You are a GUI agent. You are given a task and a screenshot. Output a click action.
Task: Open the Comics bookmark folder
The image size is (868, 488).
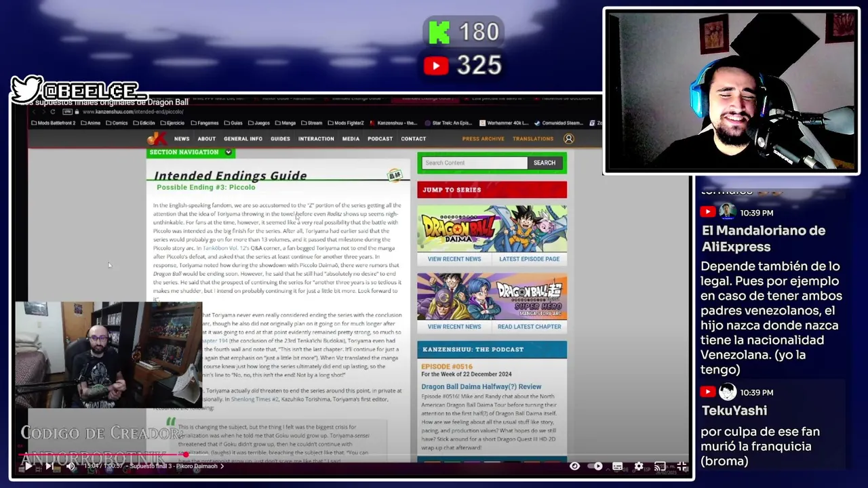click(116, 123)
